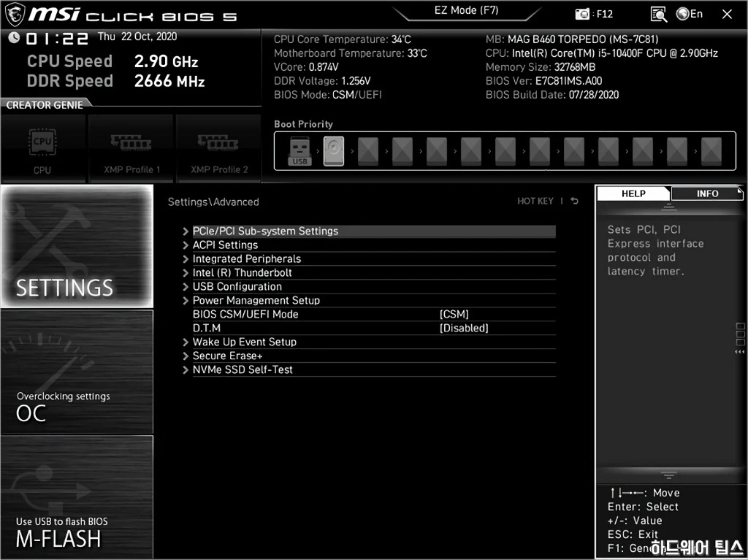Expand chevron beside NVMe SSD Self-Test
This screenshot has height=560, width=748.
click(186, 369)
